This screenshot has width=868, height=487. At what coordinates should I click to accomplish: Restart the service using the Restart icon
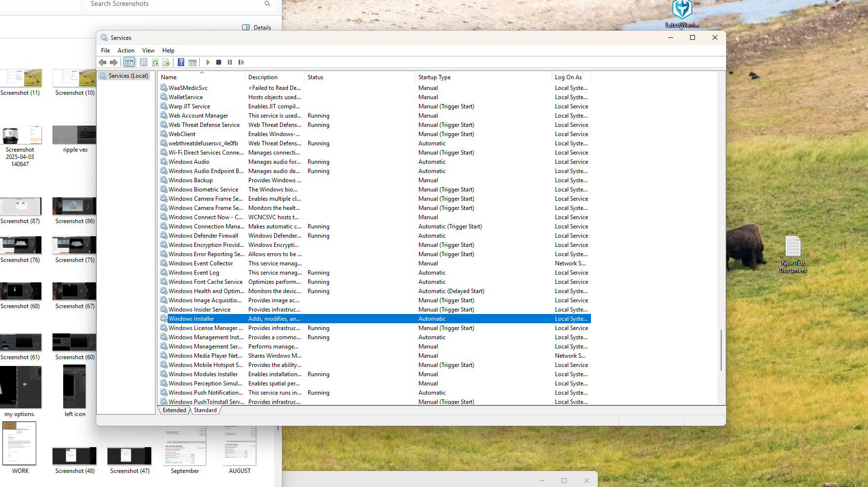(241, 62)
